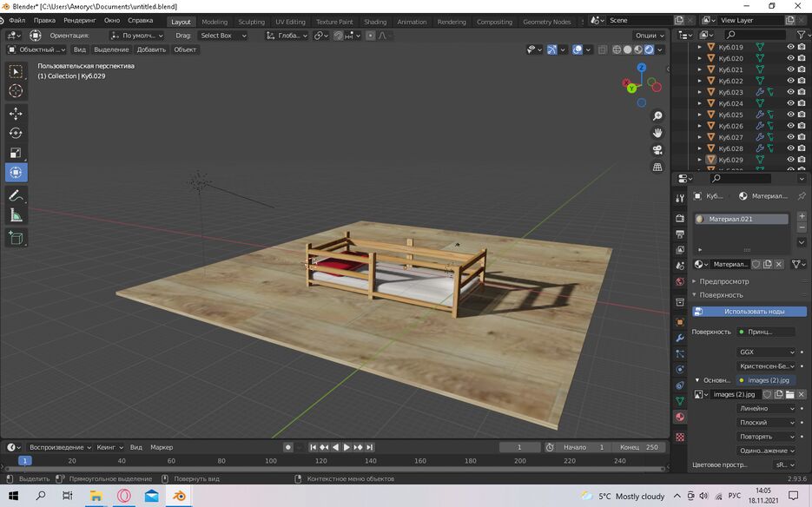Disable Куб.026 in renders via camera icon
This screenshot has height=507, width=812.
click(x=802, y=126)
